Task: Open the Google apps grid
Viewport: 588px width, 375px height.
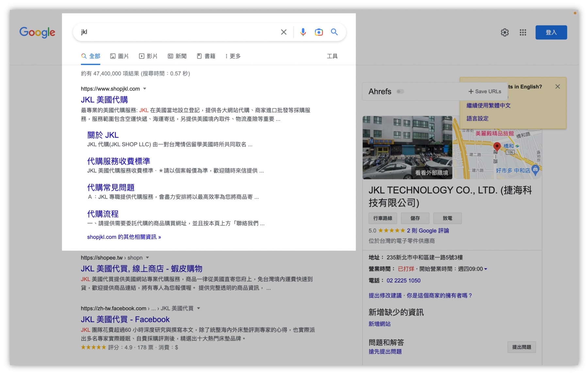Action: pos(523,32)
